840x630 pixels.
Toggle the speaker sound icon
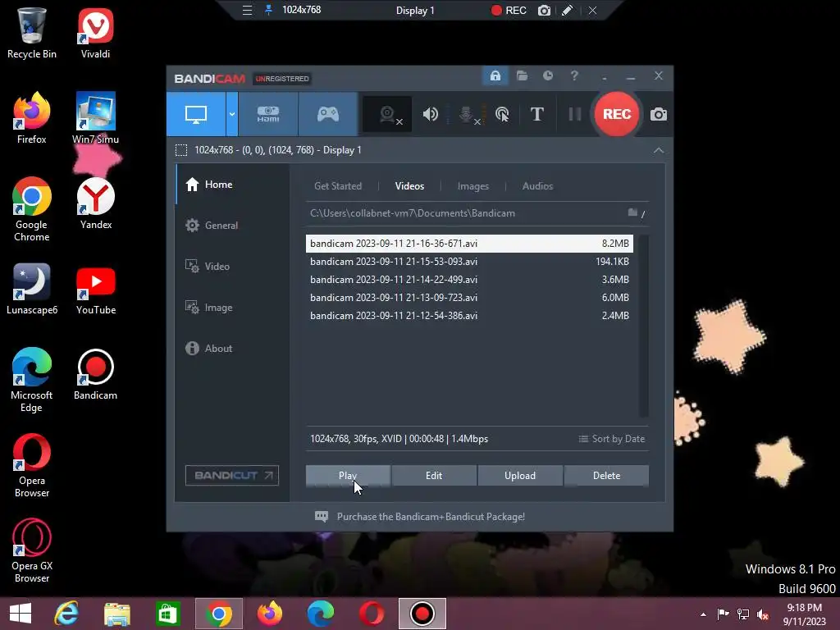[x=430, y=114]
